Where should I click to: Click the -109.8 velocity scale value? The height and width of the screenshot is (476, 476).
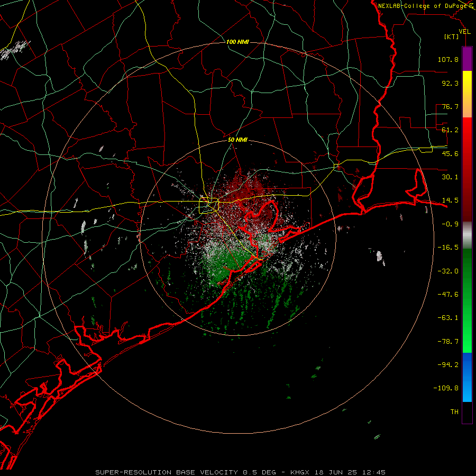pyautogui.click(x=446, y=388)
